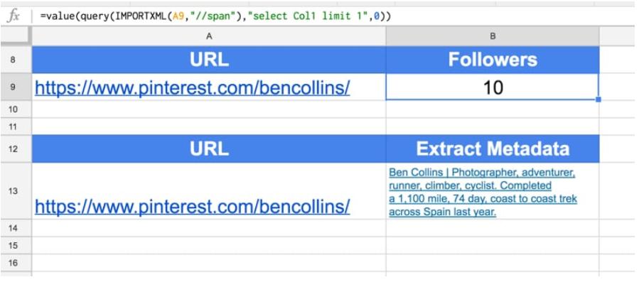Select the cell showing 10 followers

(x=492, y=87)
